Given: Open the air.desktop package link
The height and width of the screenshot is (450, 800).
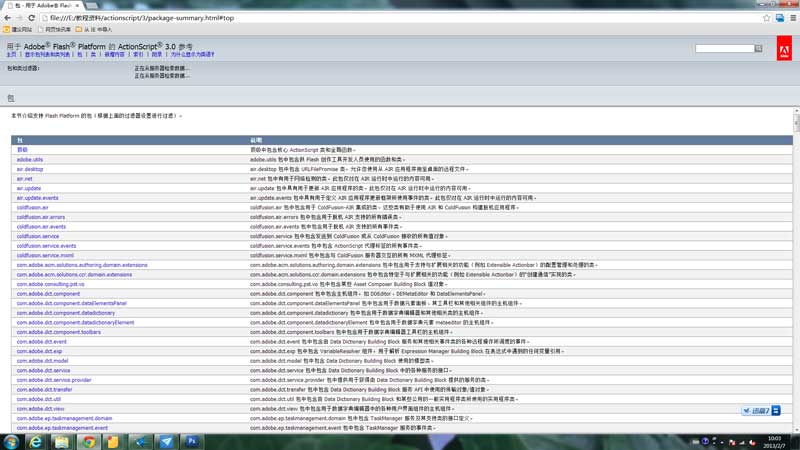Looking at the screenshot, I should pos(30,169).
